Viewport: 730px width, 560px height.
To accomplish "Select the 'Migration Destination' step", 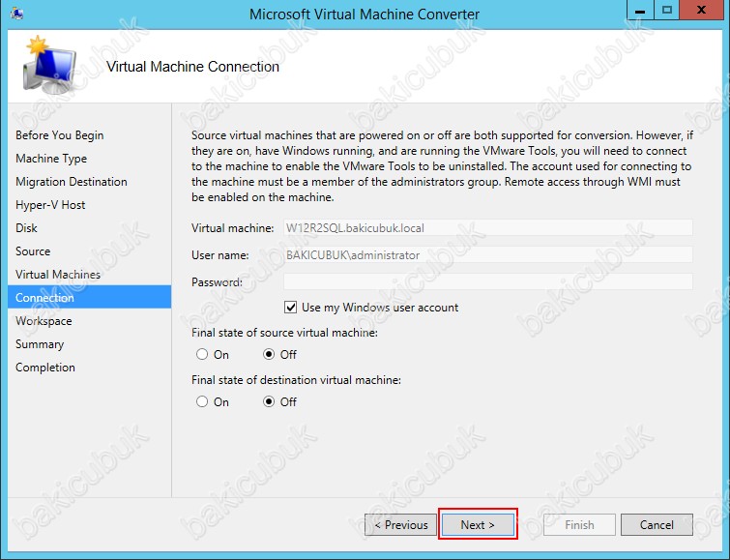I will coord(72,182).
